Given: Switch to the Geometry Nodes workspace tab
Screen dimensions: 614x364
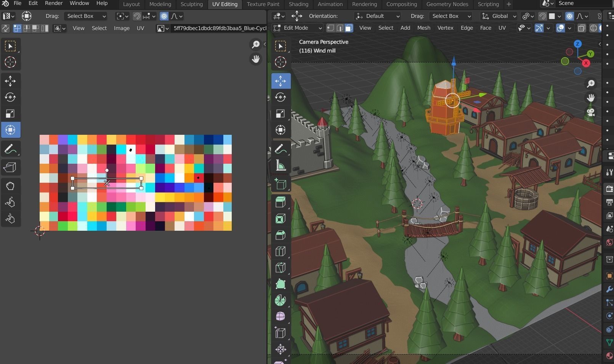Looking at the screenshot, I should 447,4.
